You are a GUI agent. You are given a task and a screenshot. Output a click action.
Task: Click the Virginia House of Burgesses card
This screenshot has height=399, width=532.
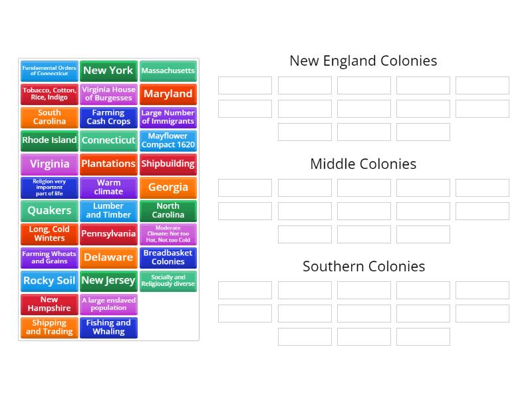tap(108, 94)
